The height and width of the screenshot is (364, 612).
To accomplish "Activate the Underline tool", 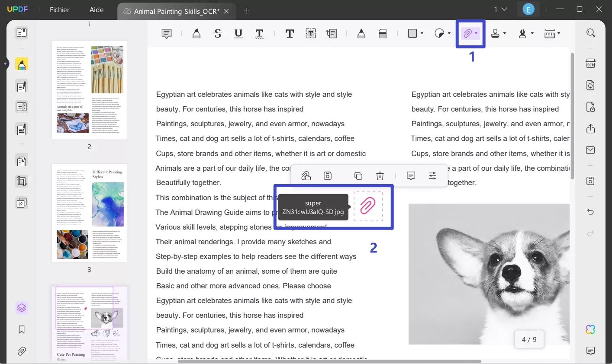I will pos(238,33).
